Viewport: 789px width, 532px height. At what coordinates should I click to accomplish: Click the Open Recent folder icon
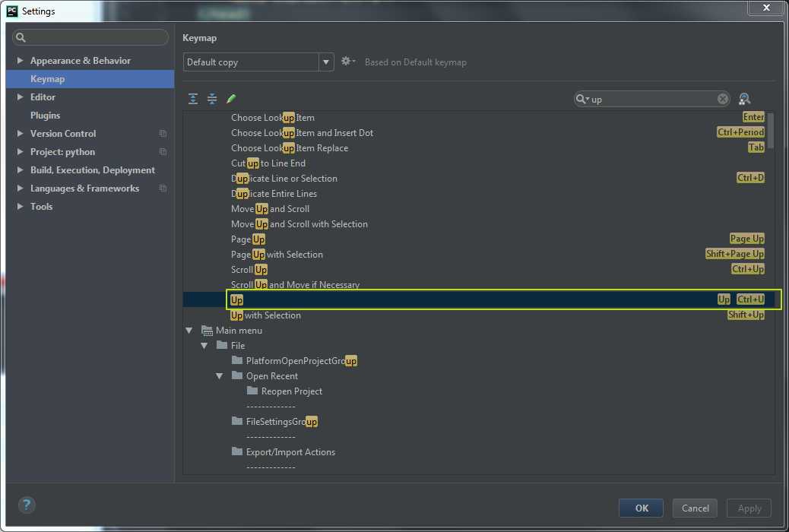pos(237,375)
